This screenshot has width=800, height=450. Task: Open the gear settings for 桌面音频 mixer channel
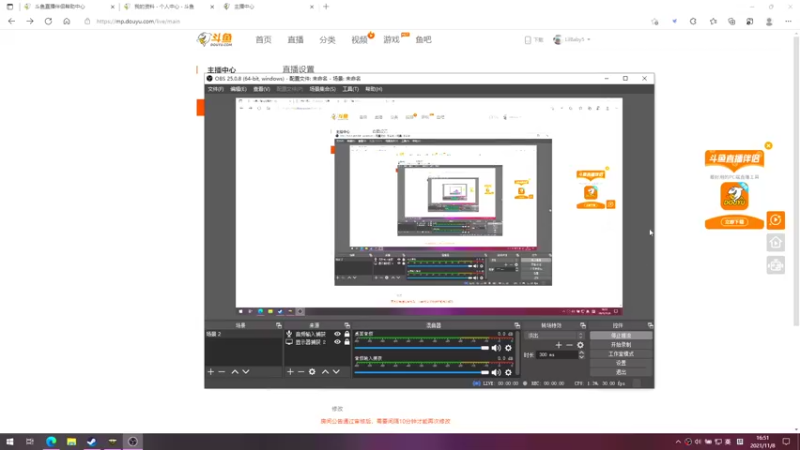(x=508, y=348)
